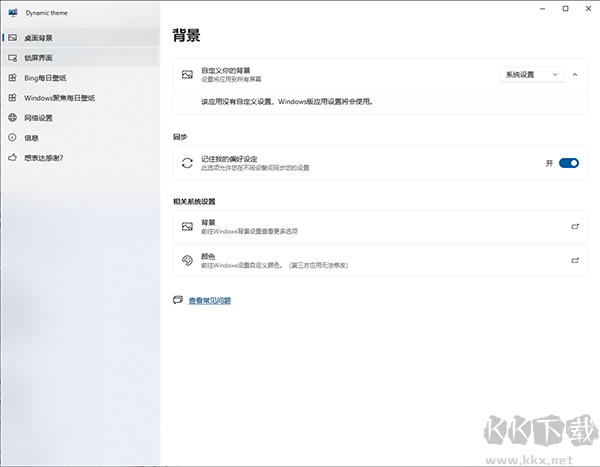Open Windows 背景 settings row

tap(380, 227)
